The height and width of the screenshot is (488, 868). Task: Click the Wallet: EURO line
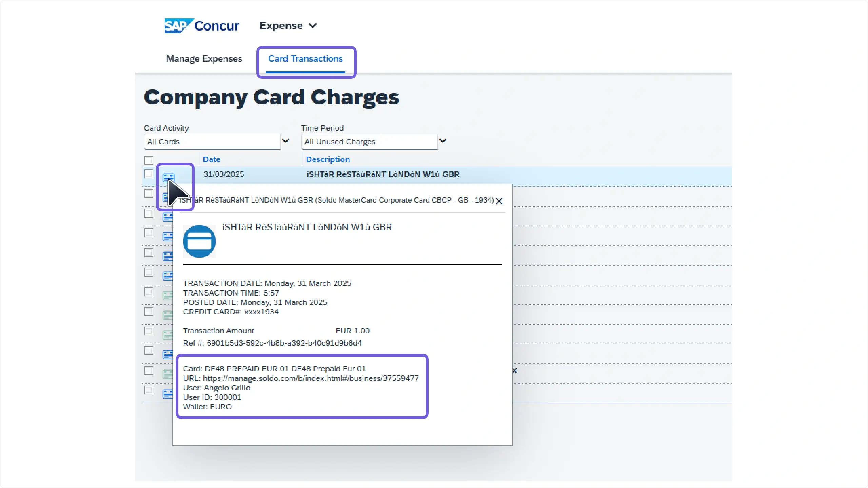(207, 407)
